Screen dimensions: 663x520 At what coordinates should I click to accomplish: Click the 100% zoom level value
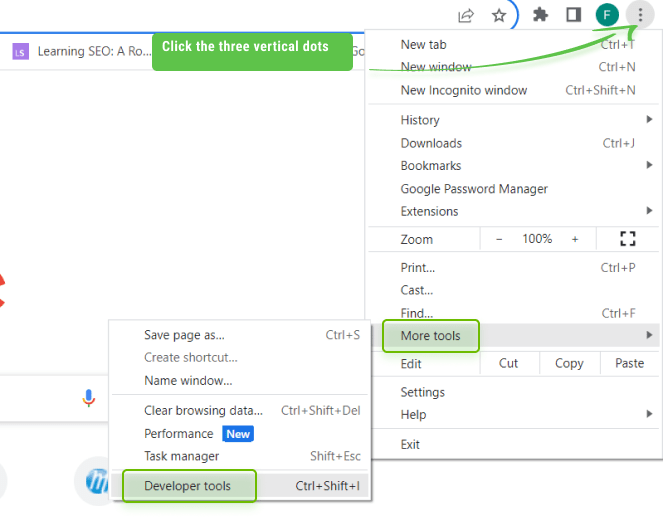537,239
